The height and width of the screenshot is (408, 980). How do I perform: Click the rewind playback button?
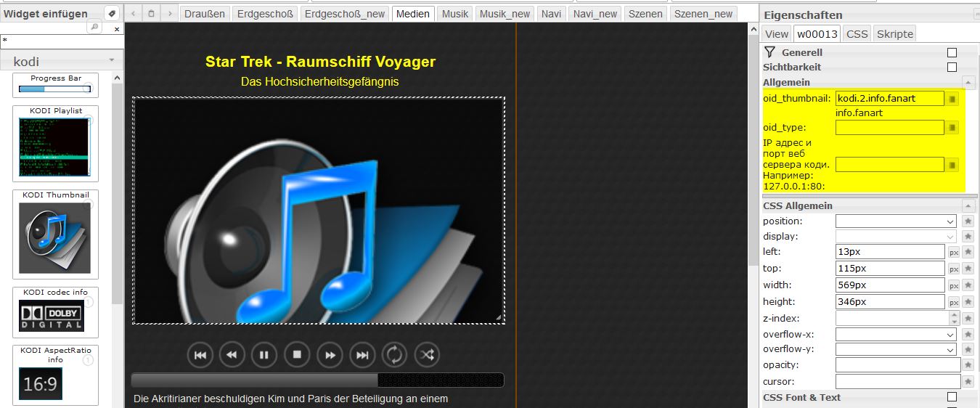click(232, 355)
